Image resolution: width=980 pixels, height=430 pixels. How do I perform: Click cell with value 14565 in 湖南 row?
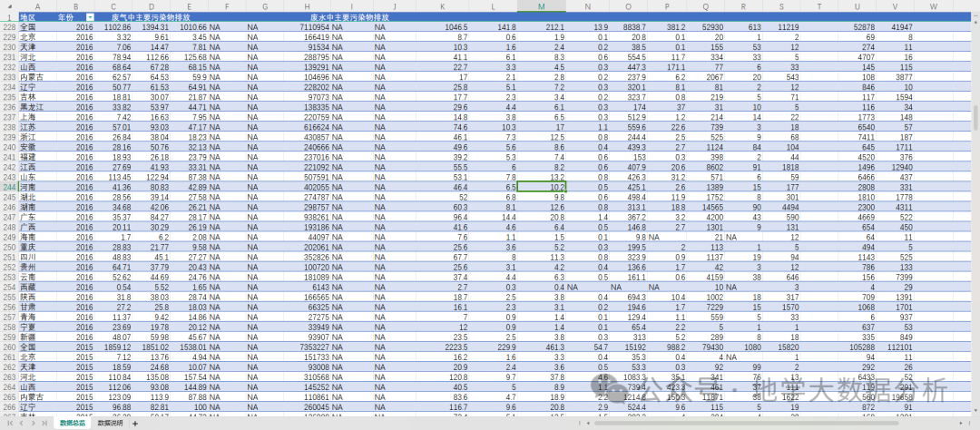coord(705,206)
